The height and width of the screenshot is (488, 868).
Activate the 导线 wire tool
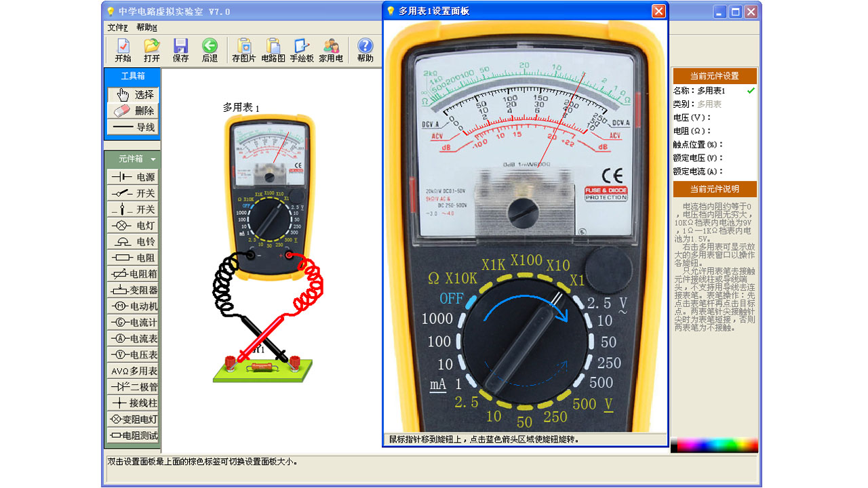pyautogui.click(x=133, y=127)
